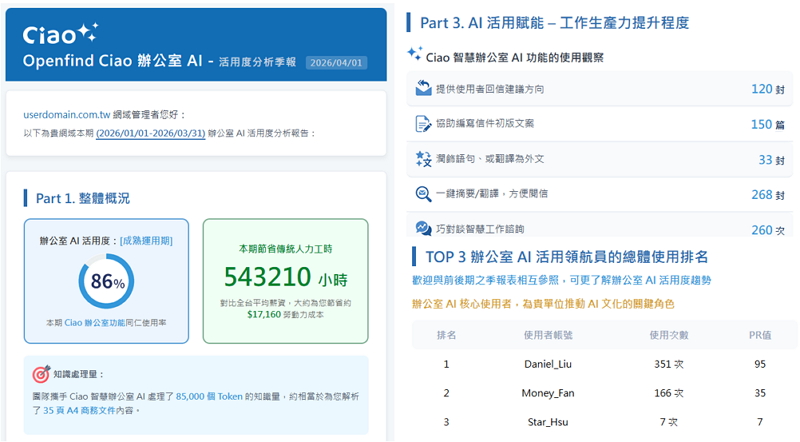The image size is (800, 442).
Task: Click the 活用度分析季報 subtitle text
Action: [257, 62]
